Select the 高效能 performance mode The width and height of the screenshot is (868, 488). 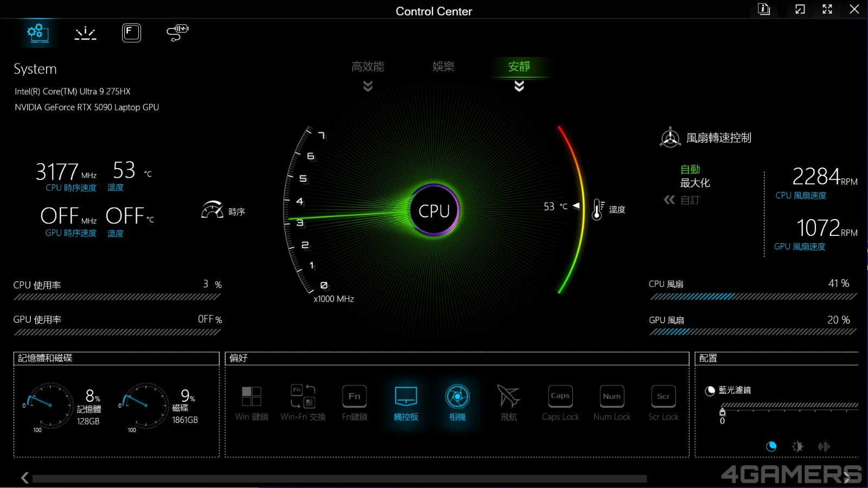(x=368, y=67)
